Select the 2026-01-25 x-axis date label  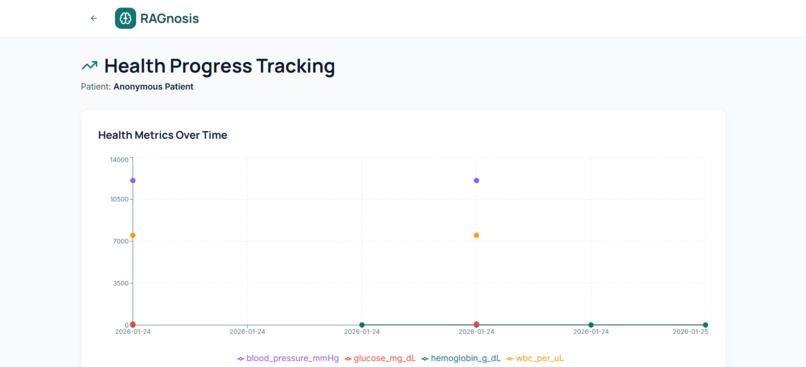[690, 332]
